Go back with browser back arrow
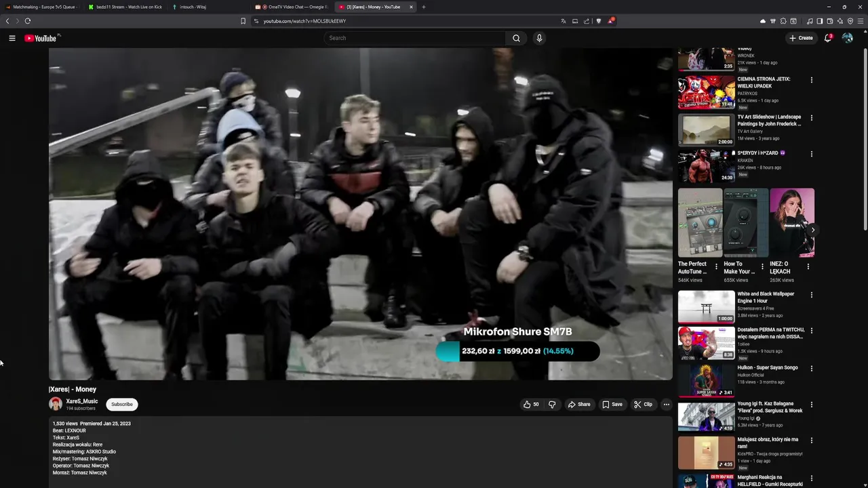This screenshot has height=488, width=868. pos(7,21)
